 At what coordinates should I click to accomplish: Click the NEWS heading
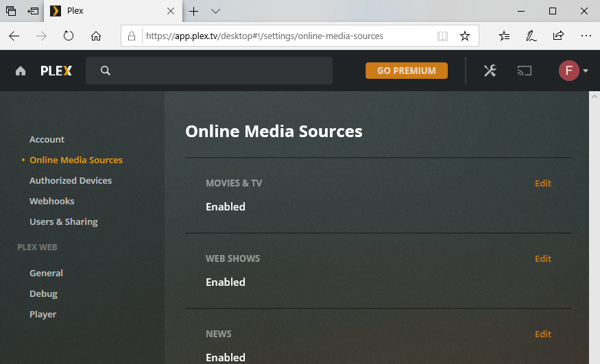point(219,334)
